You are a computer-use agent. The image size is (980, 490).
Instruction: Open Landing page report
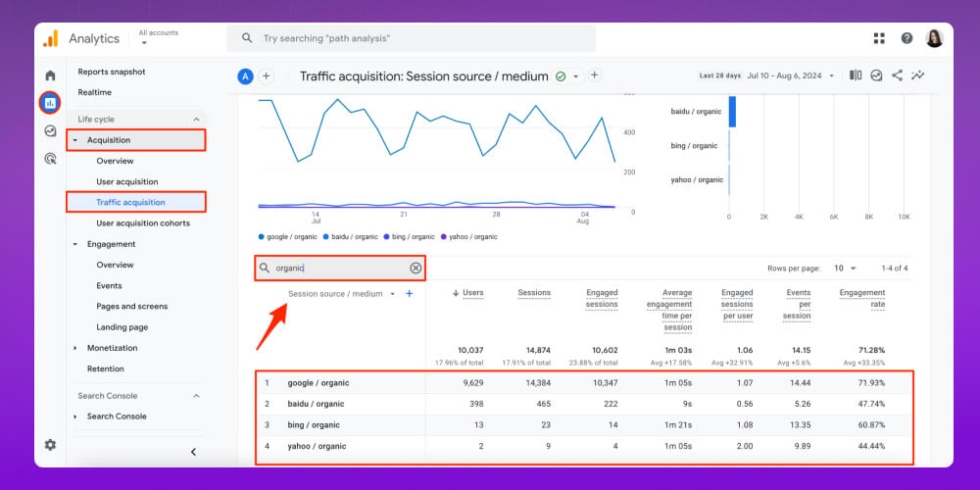pos(122,327)
